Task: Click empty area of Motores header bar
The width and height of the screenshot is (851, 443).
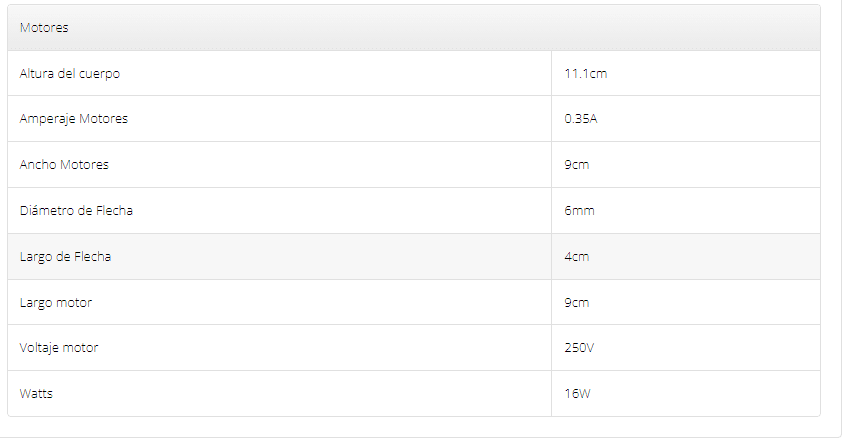Action: (434, 28)
